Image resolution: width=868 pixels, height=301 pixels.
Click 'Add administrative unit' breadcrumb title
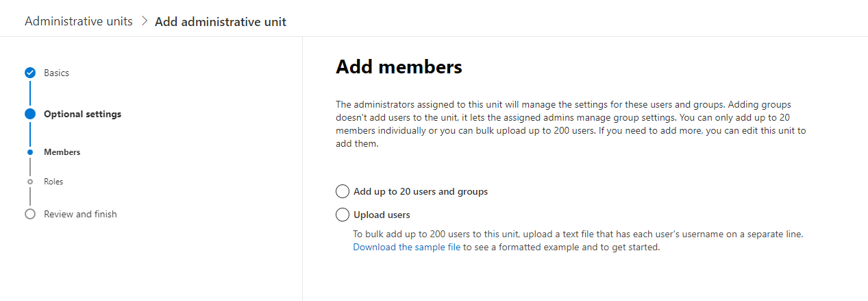[x=221, y=22]
